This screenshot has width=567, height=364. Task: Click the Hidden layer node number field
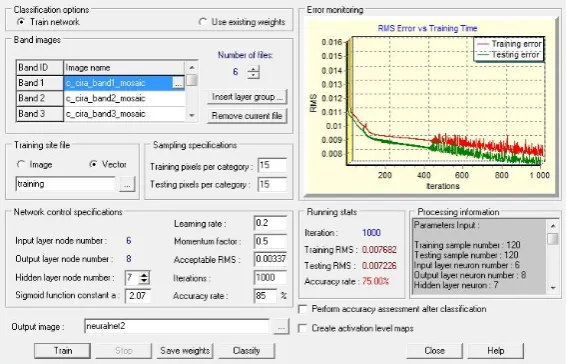pos(132,278)
